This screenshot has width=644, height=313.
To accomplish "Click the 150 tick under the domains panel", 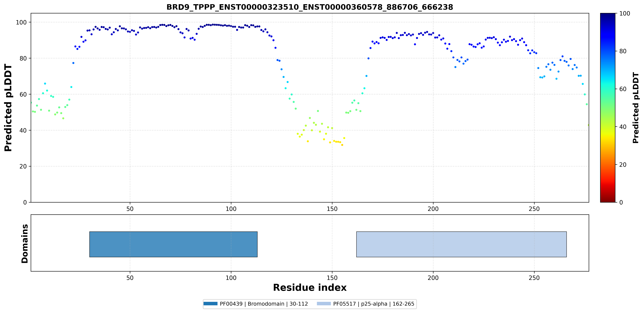I will tap(332, 278).
